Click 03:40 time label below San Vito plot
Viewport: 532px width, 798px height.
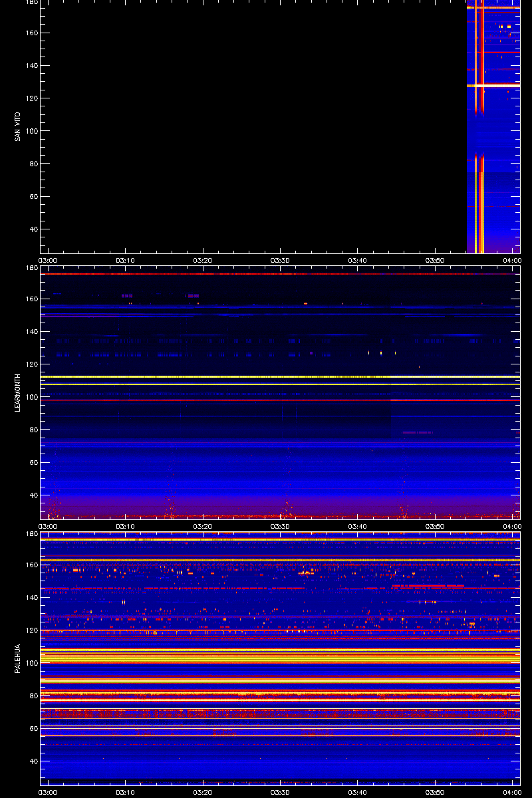click(358, 261)
